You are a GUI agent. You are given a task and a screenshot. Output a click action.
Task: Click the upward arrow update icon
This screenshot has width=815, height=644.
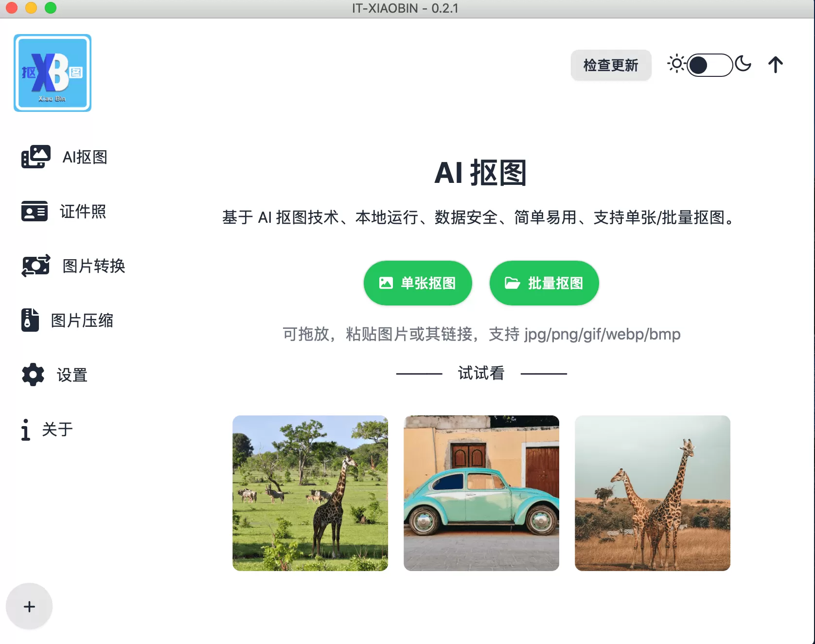pyautogui.click(x=775, y=64)
